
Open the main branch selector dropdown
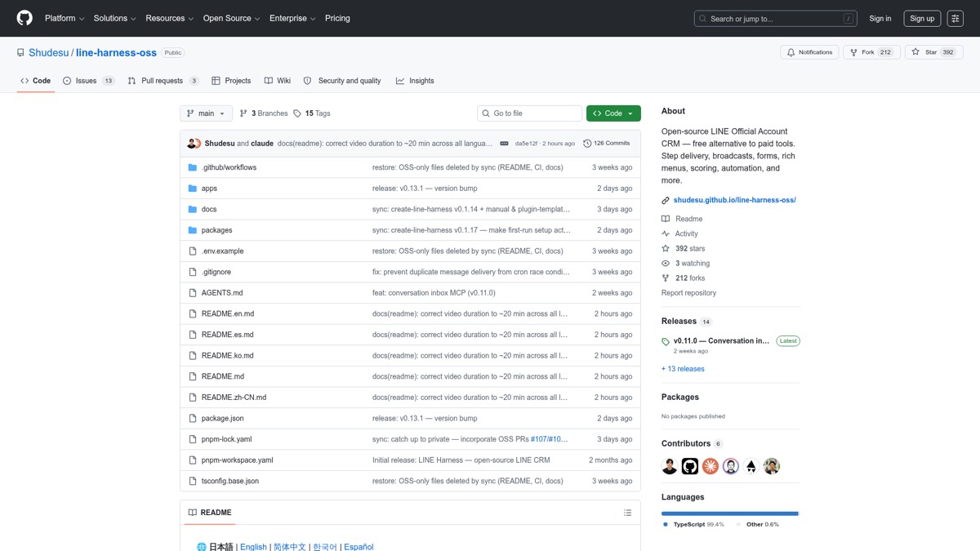pos(206,113)
